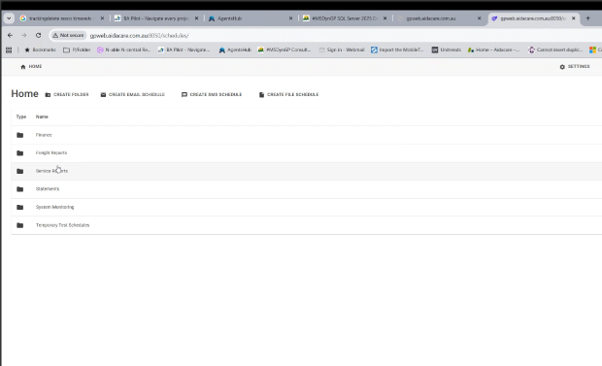Open the Import the MobileT... bookmark
The image size is (602, 366).
click(x=397, y=50)
